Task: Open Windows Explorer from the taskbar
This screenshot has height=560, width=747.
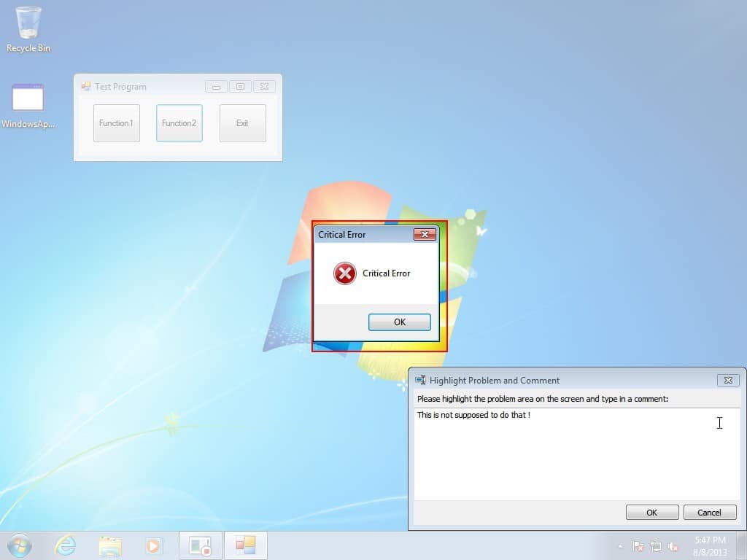Action: [x=109, y=545]
